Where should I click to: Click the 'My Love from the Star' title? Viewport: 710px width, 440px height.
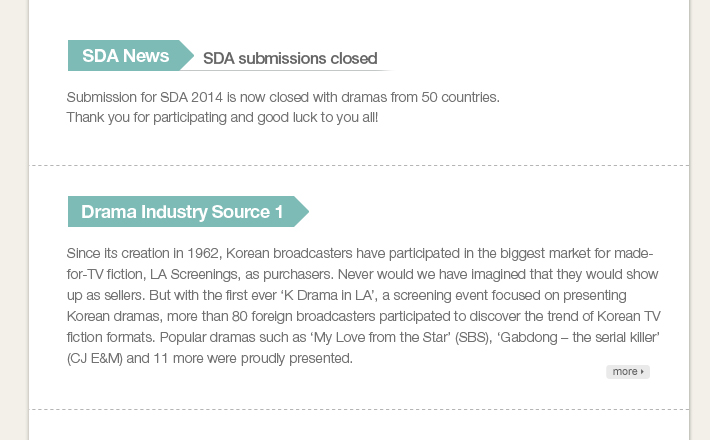point(380,337)
